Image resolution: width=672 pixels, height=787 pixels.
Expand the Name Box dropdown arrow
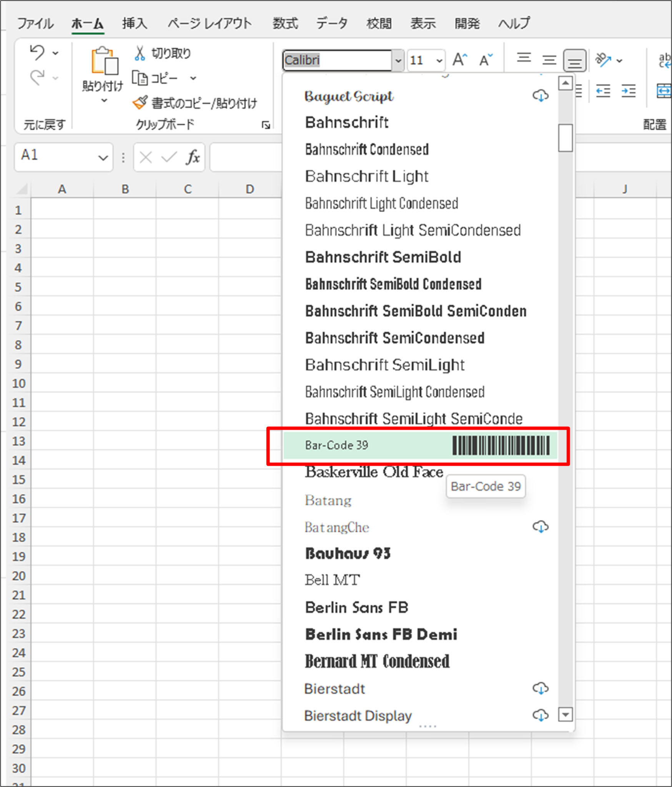coord(103,158)
